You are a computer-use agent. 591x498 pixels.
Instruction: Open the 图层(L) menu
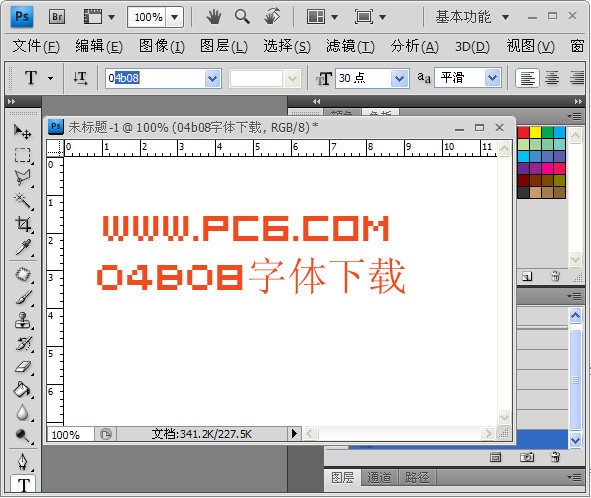pos(224,46)
